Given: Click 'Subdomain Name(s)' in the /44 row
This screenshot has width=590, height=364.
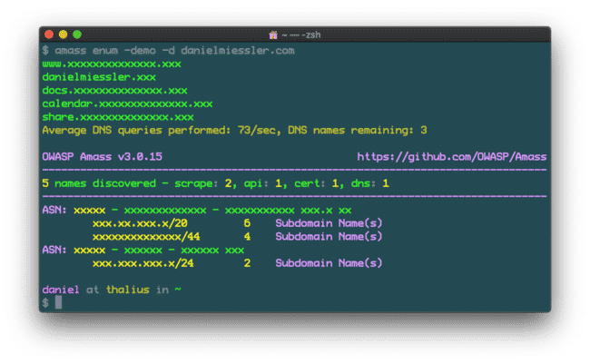Looking at the screenshot, I should 329,236.
